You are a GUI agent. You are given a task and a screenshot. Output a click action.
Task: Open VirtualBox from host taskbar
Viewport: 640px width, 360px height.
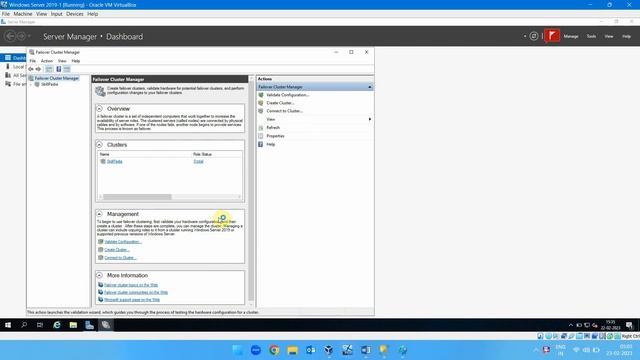[329, 350]
